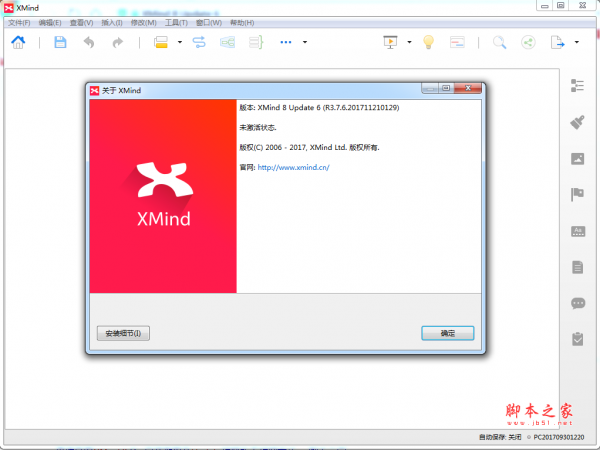
Task: Open the Themes panel in the sidebar
Action: click(578, 231)
